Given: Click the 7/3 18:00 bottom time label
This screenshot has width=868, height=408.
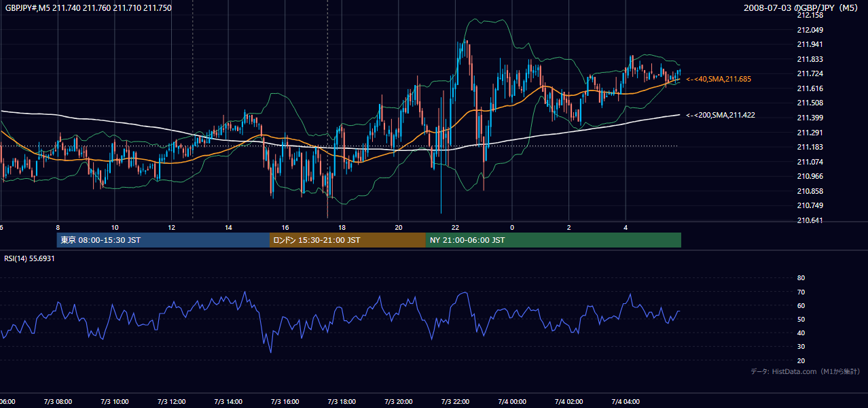Looking at the screenshot, I should click(x=342, y=401).
